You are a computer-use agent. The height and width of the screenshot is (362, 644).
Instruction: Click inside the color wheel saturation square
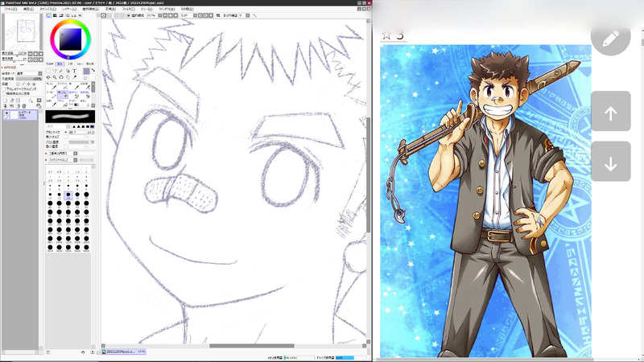coord(70,39)
